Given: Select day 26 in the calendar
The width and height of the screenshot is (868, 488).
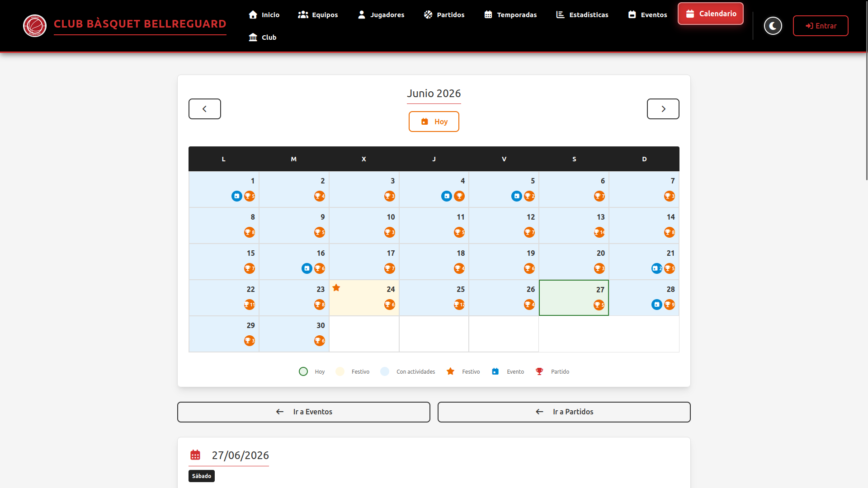Looking at the screenshot, I should (x=504, y=298).
